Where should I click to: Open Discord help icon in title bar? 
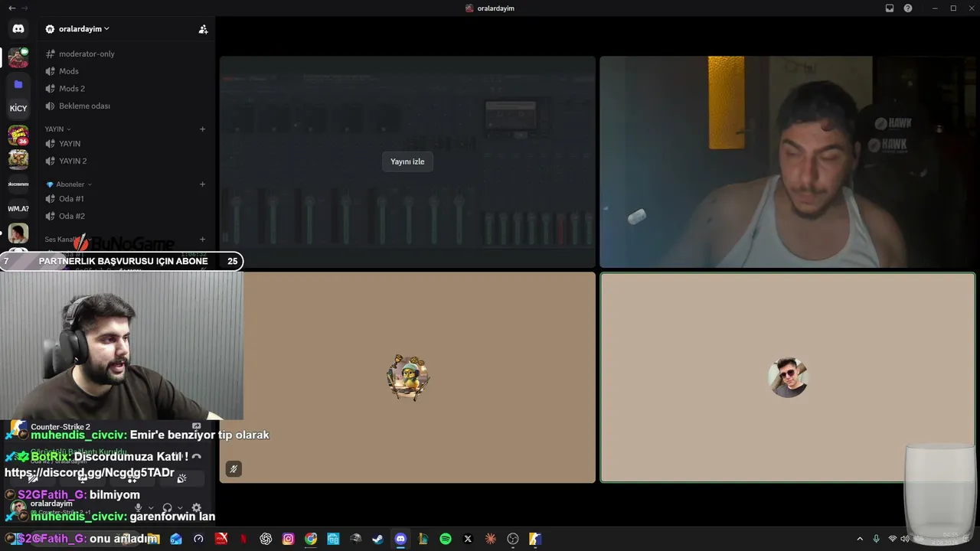coord(908,8)
